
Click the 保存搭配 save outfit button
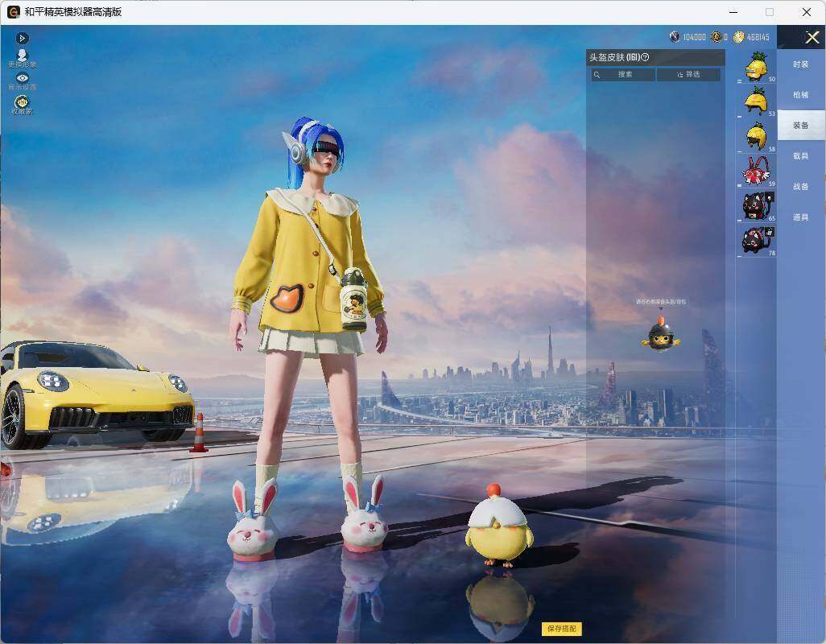[562, 628]
